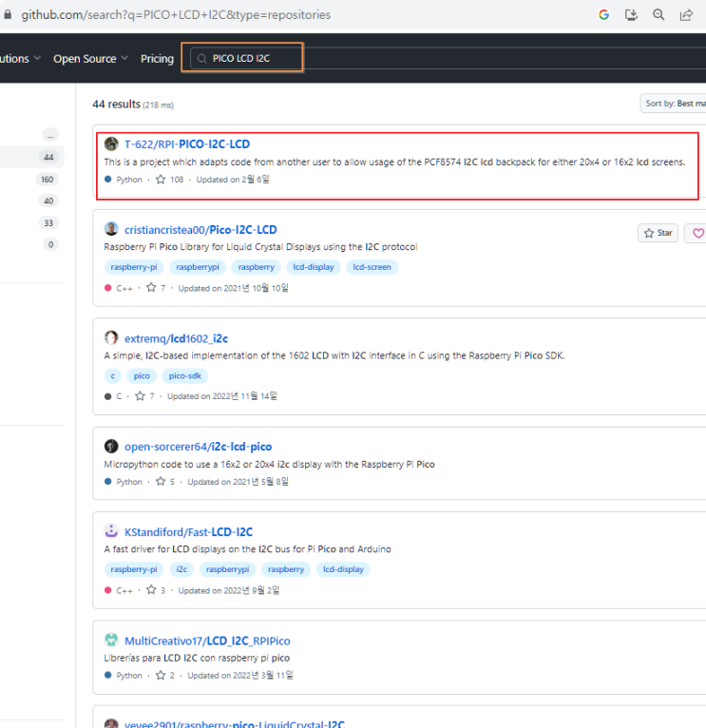Click the C++ language label on Fast-LCD-I2C result

(x=124, y=590)
